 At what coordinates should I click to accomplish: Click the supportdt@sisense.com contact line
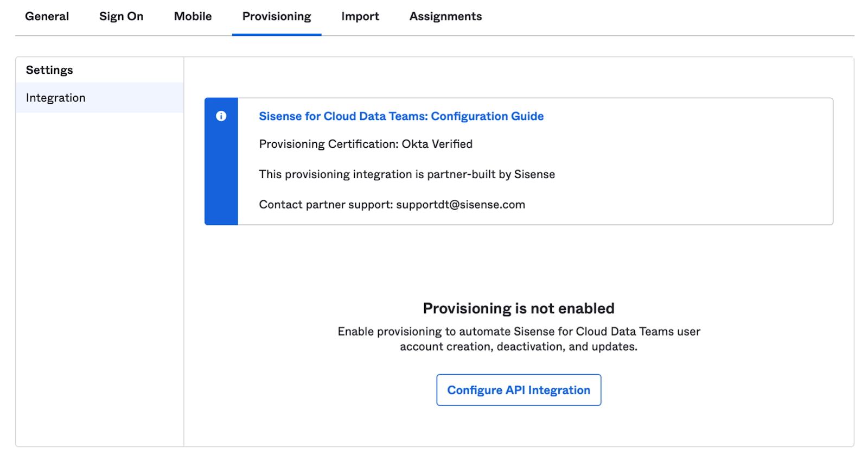392,205
